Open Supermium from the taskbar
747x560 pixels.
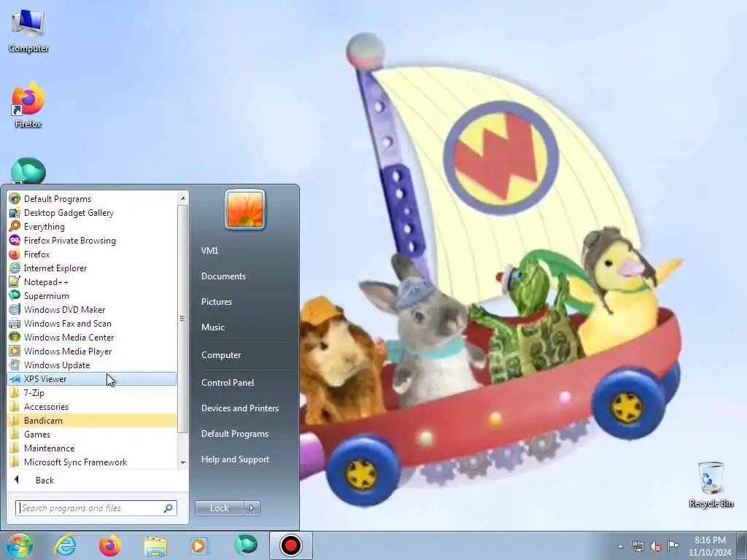[x=246, y=545]
